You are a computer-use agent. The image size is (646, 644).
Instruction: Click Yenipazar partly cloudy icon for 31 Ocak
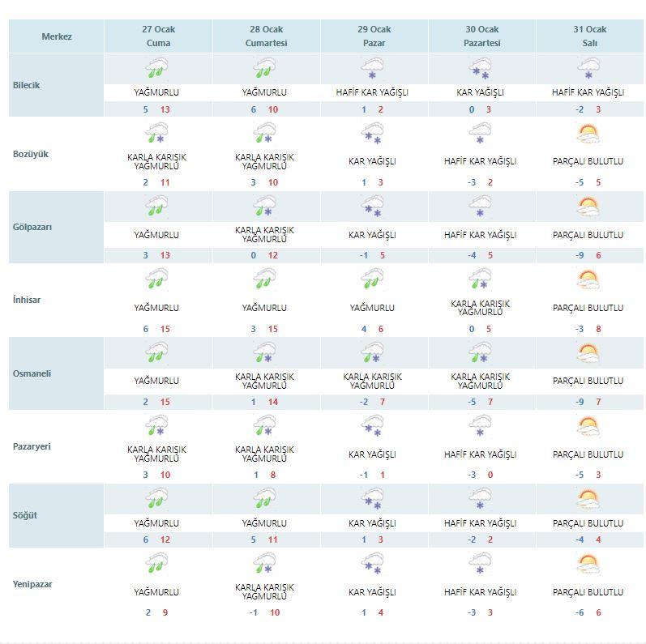(x=588, y=564)
